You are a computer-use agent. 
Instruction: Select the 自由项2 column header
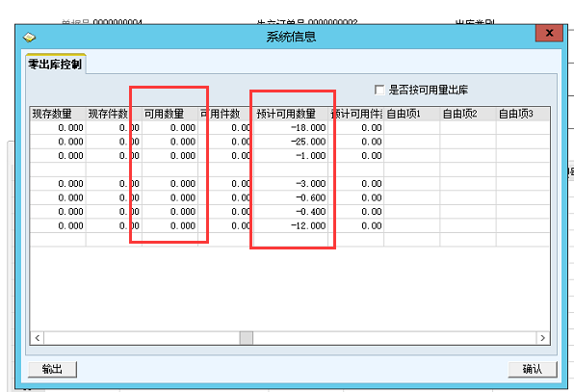[x=468, y=114]
